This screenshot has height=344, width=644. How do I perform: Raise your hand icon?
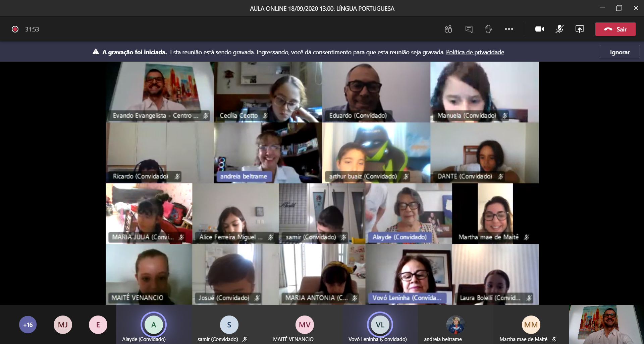[489, 29]
